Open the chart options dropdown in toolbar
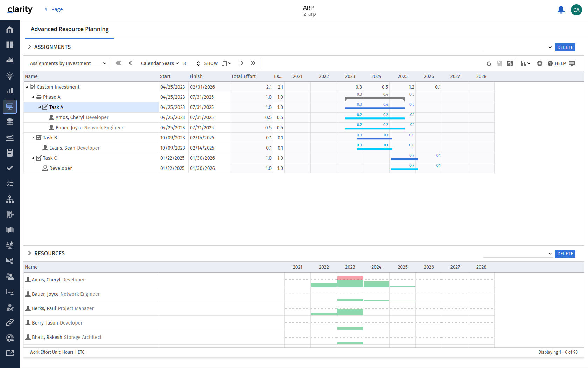Image resolution: width=588 pixels, height=368 pixels. click(525, 63)
